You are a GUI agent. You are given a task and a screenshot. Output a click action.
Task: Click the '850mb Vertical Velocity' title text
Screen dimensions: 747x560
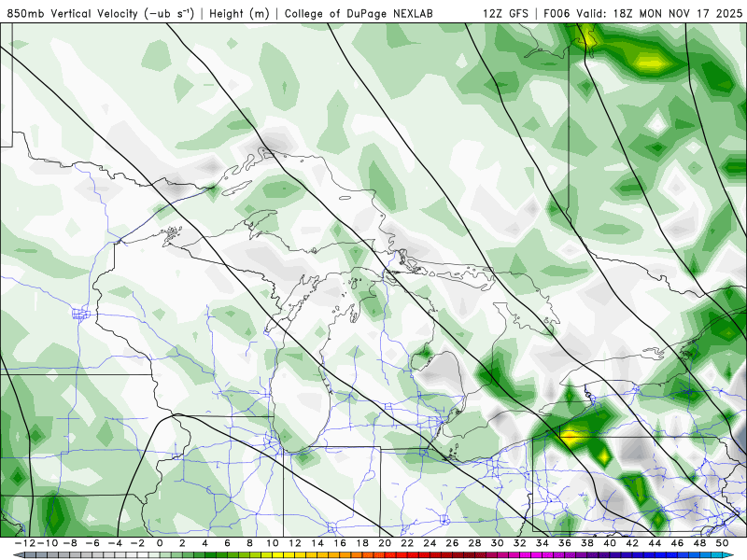[x=72, y=14]
